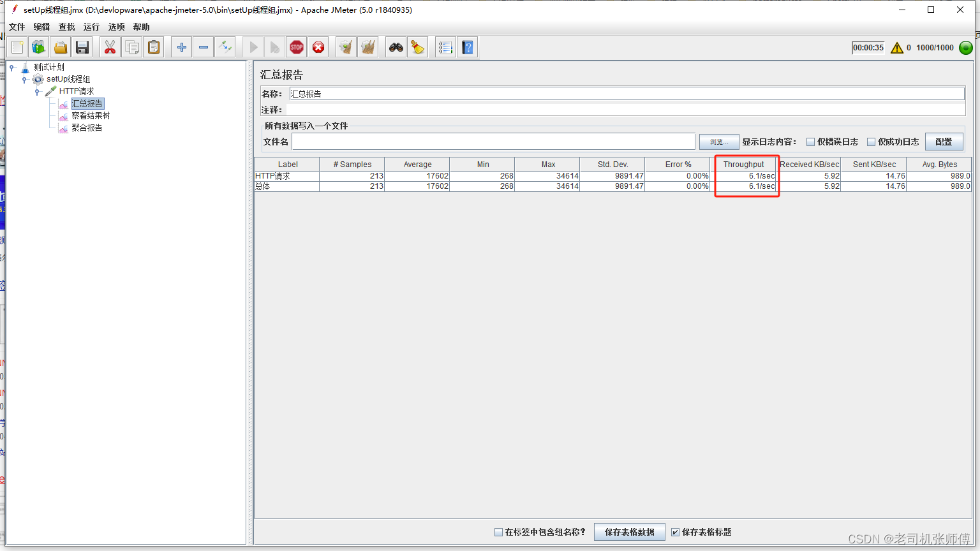Click the Paste clipboard icon
This screenshot has height=551, width=980.
click(x=154, y=47)
